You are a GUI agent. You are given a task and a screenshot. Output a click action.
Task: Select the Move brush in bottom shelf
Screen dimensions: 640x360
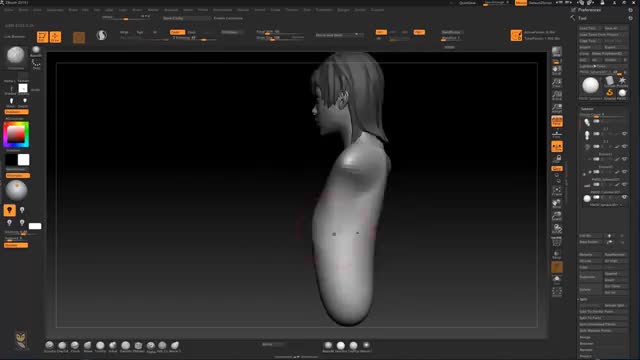(x=87, y=347)
